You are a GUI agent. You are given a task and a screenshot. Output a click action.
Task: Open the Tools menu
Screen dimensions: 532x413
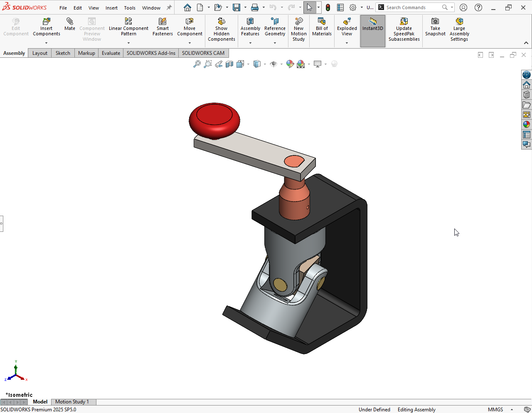tap(130, 8)
